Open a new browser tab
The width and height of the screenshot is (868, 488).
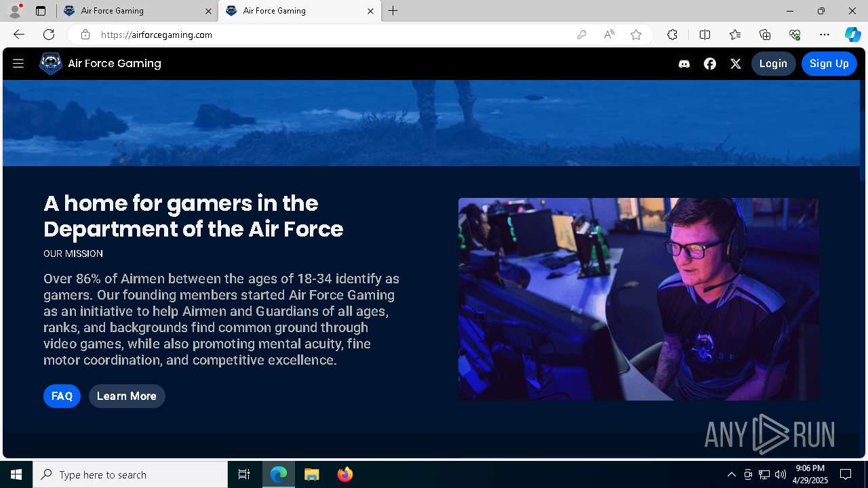(x=393, y=11)
